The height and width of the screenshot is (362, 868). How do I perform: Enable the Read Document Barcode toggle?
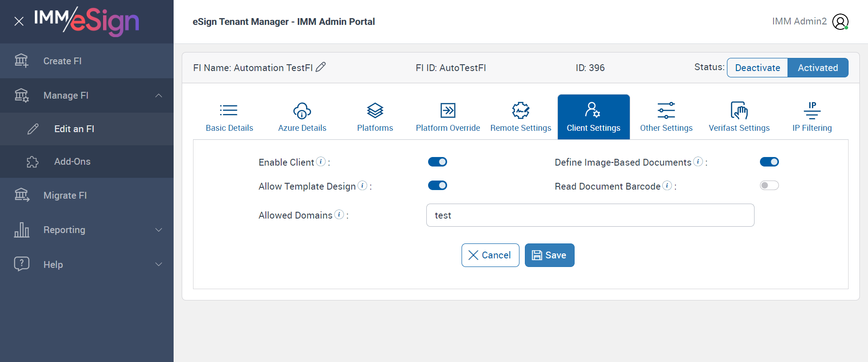pos(769,186)
